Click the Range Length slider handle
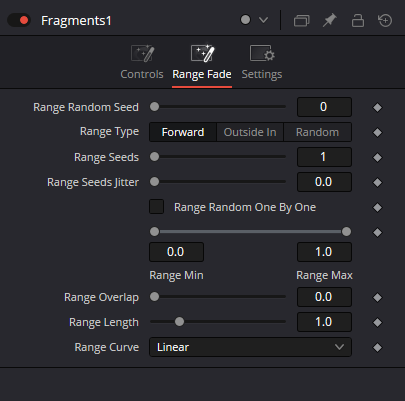The image size is (405, 401). click(179, 322)
